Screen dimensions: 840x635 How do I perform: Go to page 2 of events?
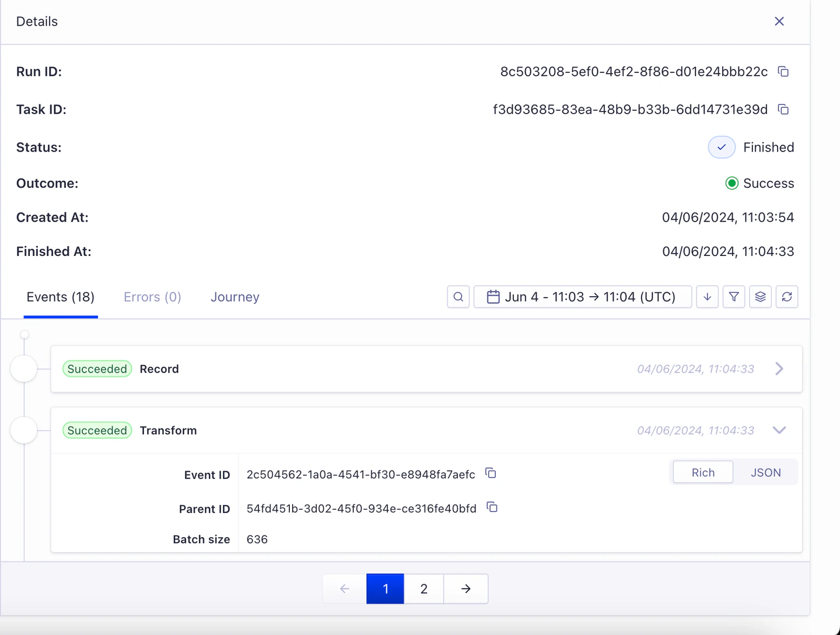[x=424, y=589]
